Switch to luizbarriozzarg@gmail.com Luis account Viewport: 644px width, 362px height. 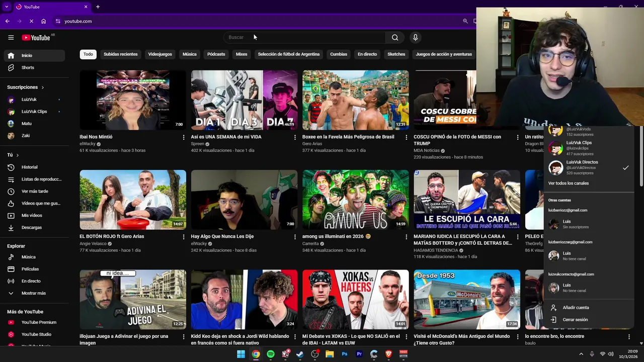[589, 256]
